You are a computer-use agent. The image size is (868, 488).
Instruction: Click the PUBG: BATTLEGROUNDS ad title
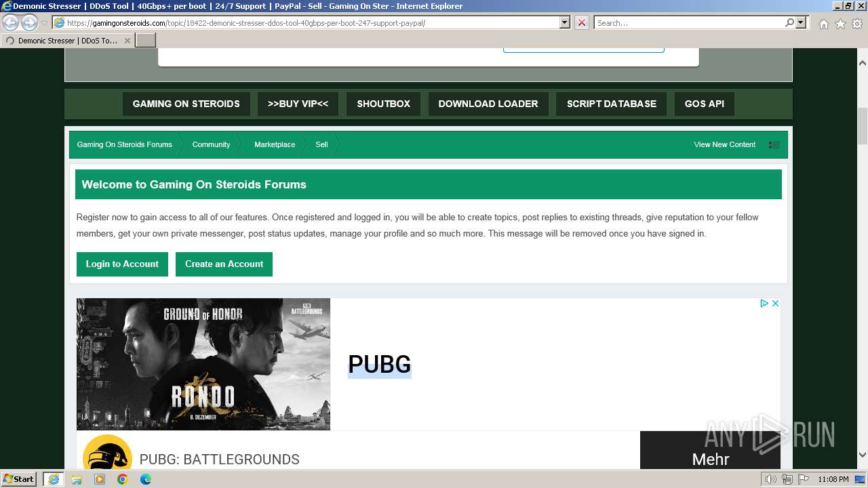(x=219, y=460)
